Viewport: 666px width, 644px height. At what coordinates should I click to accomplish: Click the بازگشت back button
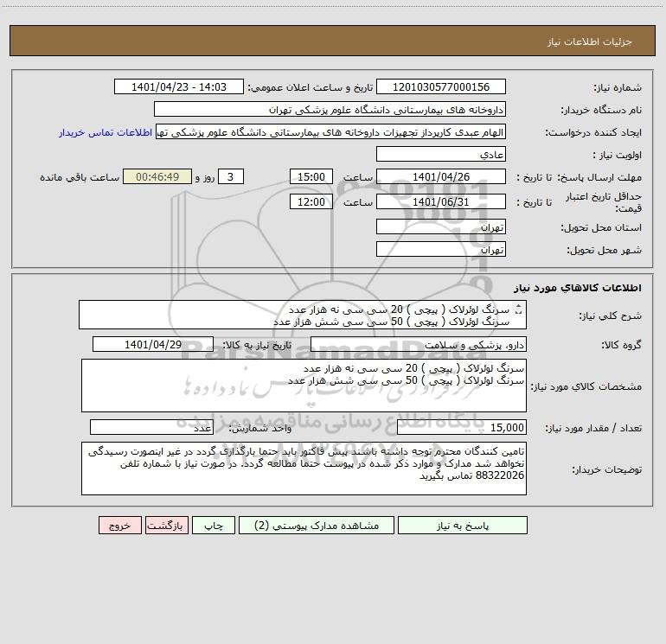tap(167, 526)
